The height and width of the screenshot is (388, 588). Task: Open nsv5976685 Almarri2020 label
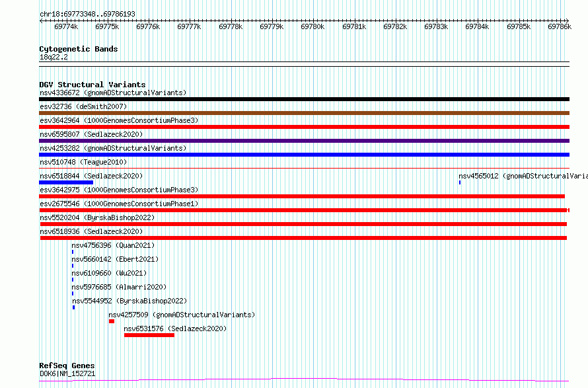(119, 287)
